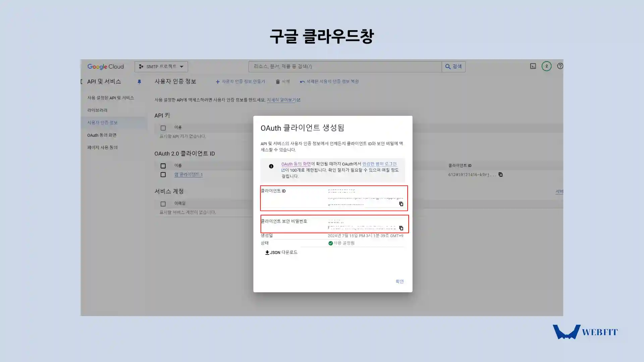Toggle the 서비스 계정 header checkbox

tap(163, 204)
